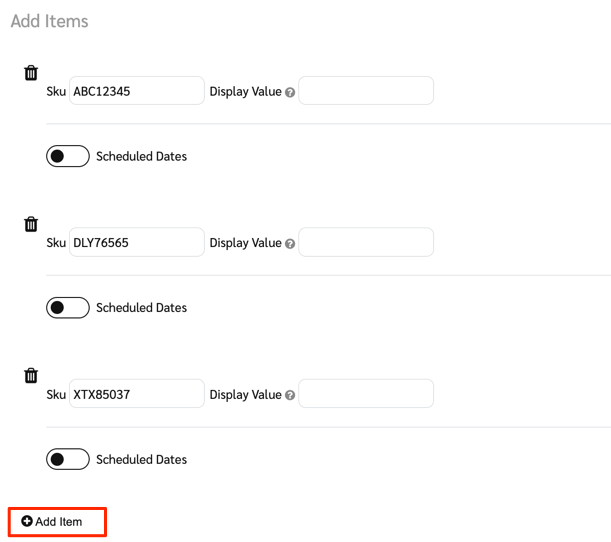Click the plus icon beside Add Item

tap(27, 521)
